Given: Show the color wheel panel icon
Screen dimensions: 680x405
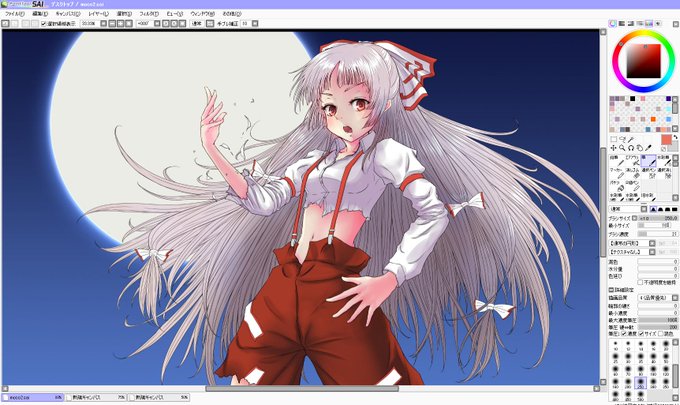Looking at the screenshot, I should click(x=612, y=23).
